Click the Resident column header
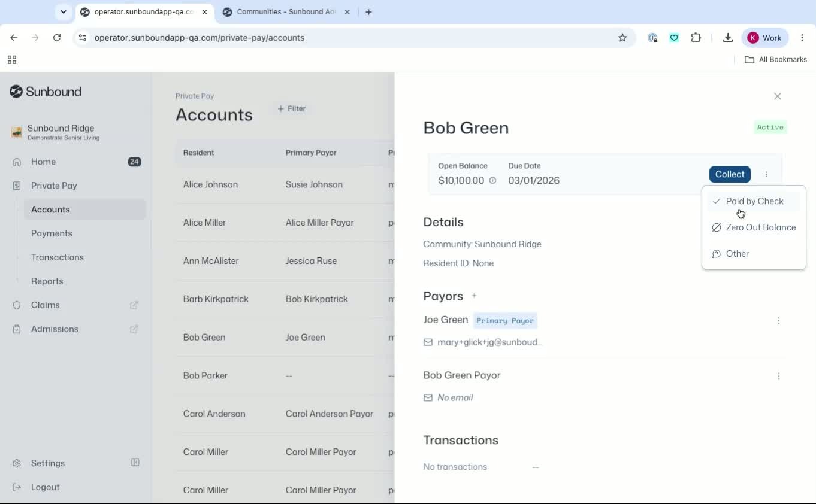The height and width of the screenshot is (504, 816). (198, 153)
